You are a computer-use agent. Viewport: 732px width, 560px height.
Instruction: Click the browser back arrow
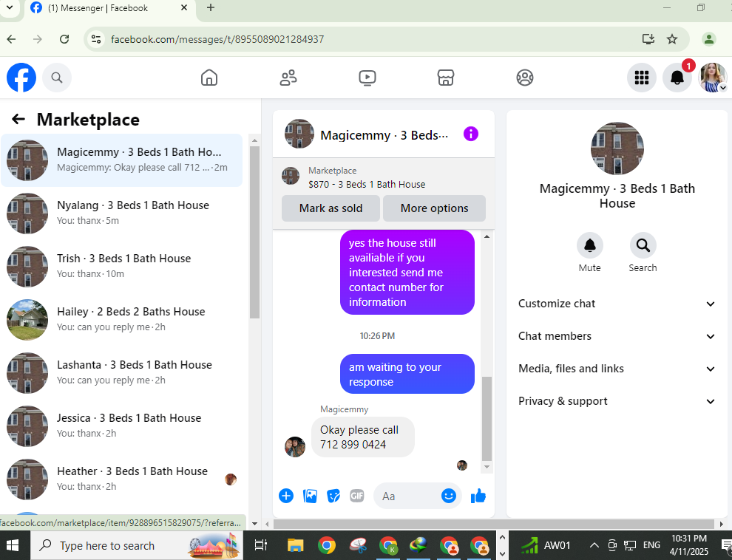pos(12,39)
